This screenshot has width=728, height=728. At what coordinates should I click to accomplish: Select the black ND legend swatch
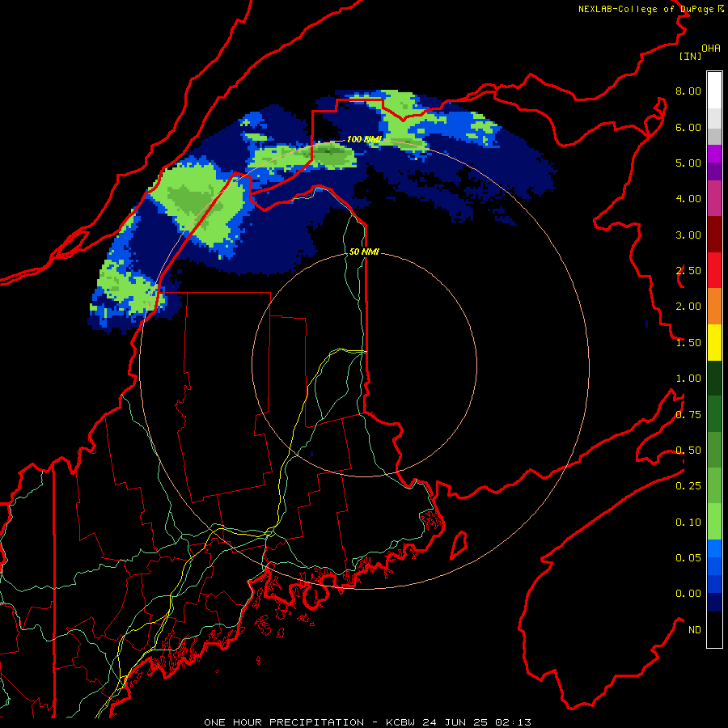coord(714,629)
